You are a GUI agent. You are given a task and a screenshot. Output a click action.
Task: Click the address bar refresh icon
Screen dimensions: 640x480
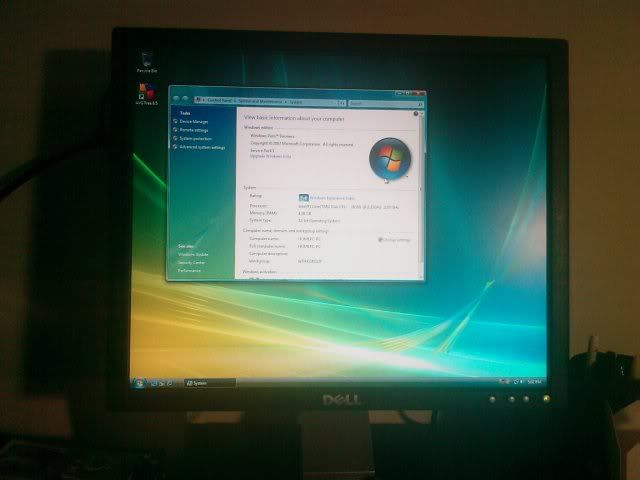coord(339,101)
